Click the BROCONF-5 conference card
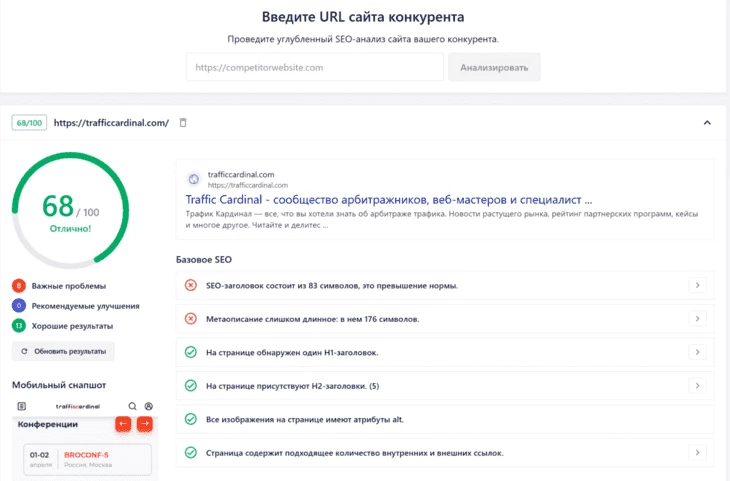 (88, 460)
